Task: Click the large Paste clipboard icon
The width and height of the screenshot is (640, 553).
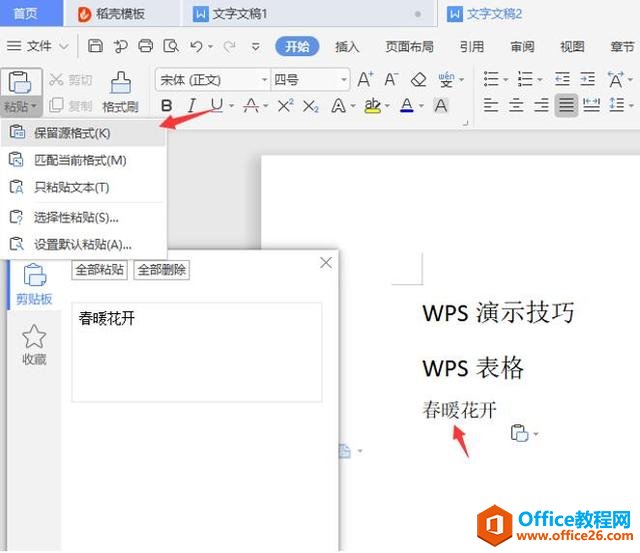Action: 20,82
